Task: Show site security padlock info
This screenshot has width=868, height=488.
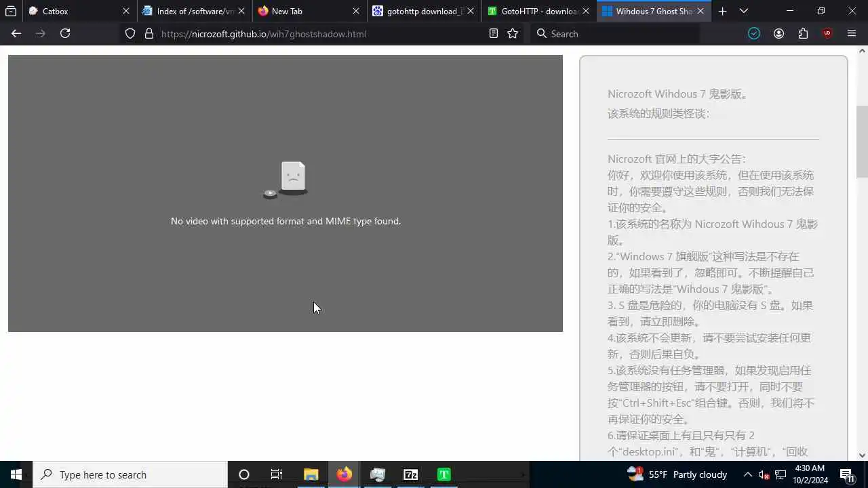Action: tap(149, 33)
